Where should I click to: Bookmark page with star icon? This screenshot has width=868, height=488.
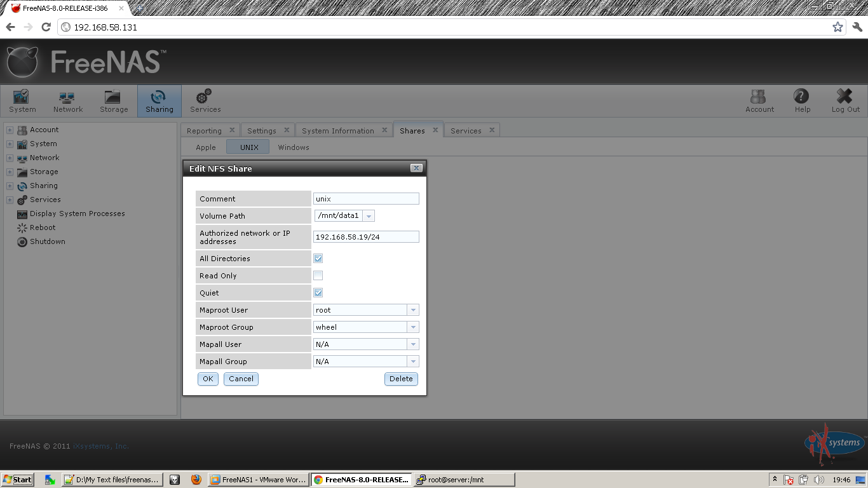[837, 27]
